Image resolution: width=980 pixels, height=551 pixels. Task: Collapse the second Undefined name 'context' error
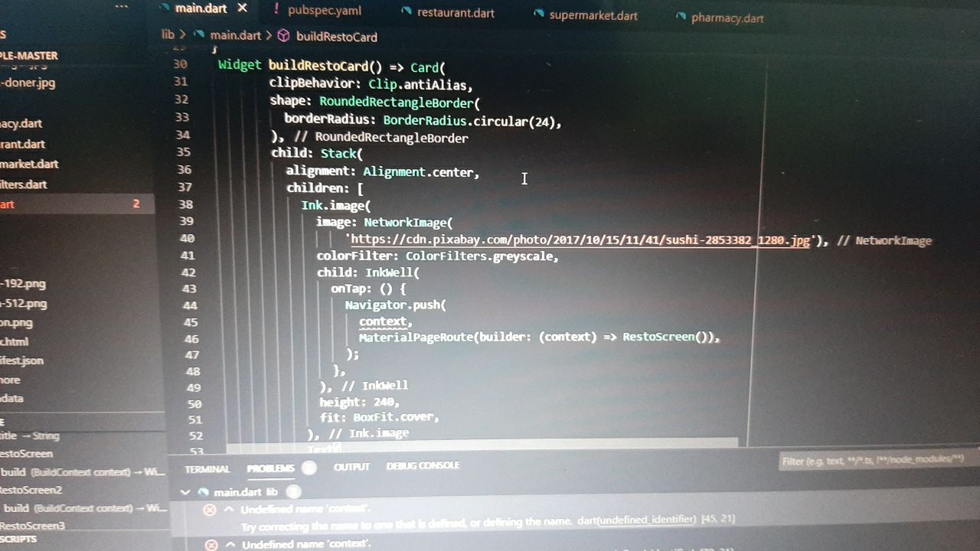pyautogui.click(x=230, y=544)
